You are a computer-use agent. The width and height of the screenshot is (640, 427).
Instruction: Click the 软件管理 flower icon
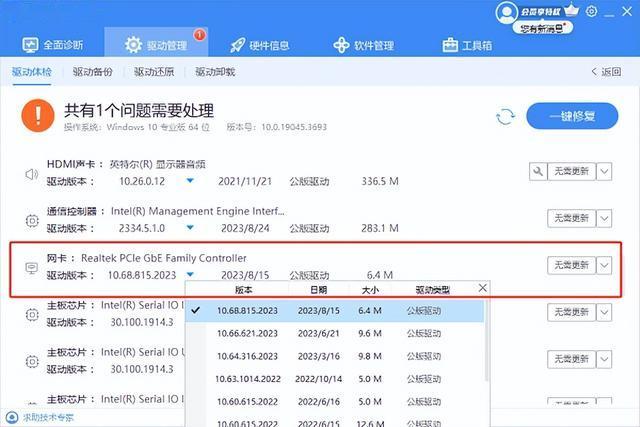click(x=341, y=45)
